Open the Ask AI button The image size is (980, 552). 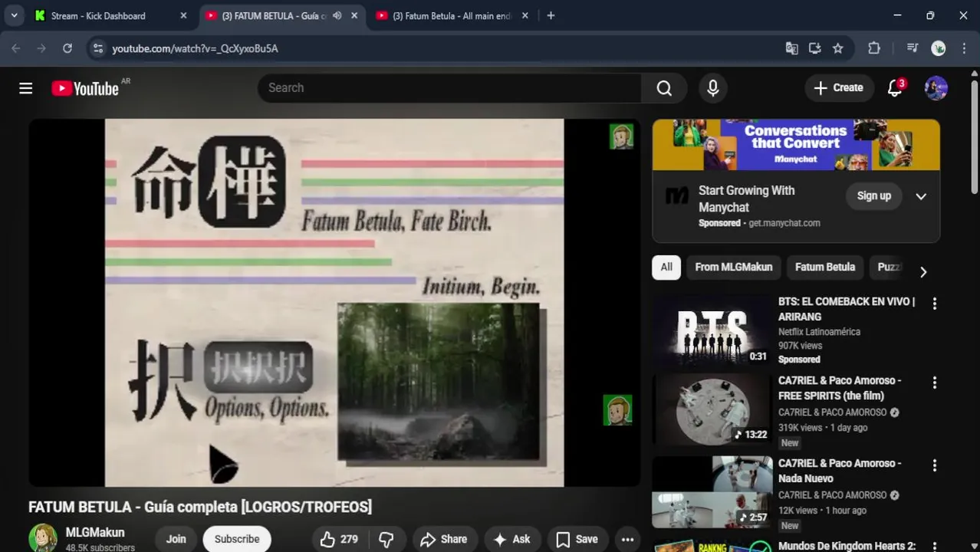coord(511,539)
